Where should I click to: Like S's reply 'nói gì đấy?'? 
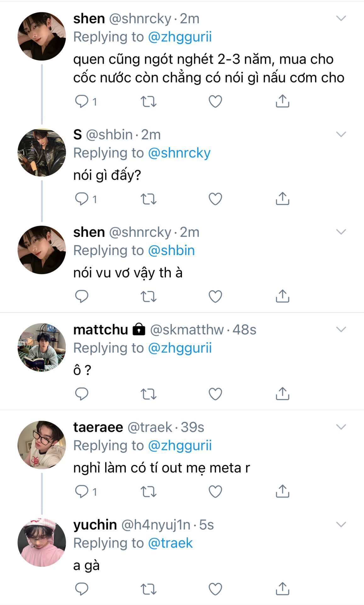pyautogui.click(x=215, y=199)
